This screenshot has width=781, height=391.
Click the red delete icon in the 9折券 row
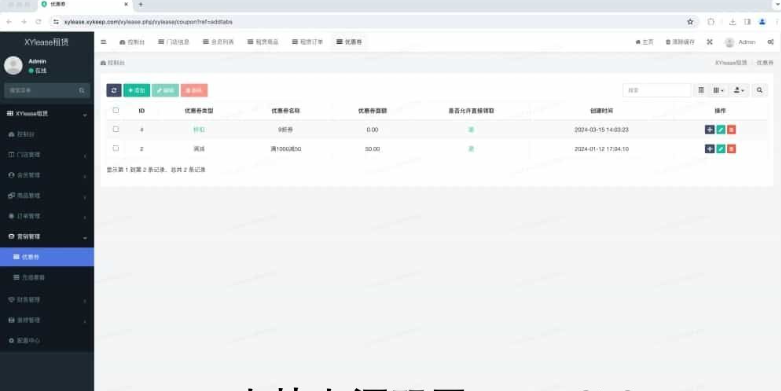(x=731, y=130)
